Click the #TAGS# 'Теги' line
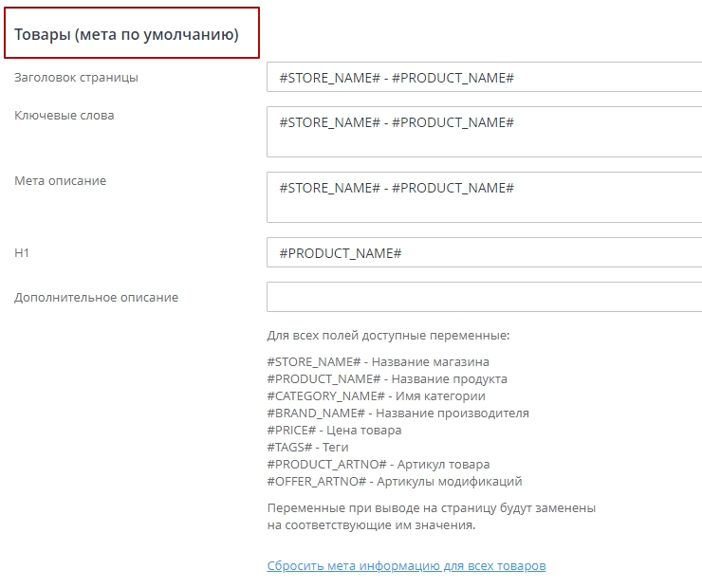 coord(308,448)
